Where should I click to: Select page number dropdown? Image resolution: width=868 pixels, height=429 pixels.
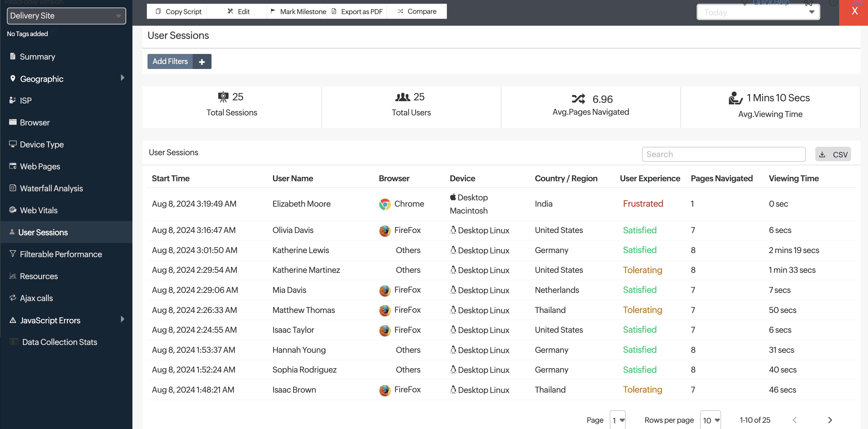(618, 419)
